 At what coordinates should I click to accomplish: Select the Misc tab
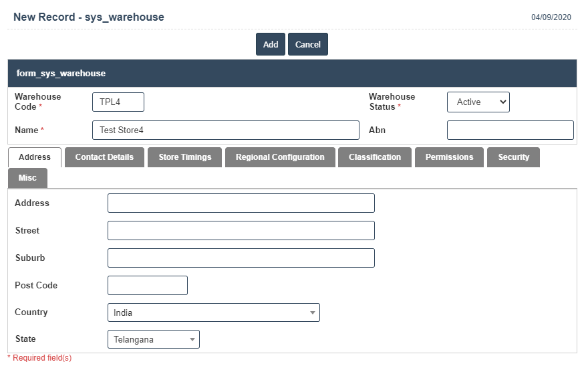coord(28,178)
